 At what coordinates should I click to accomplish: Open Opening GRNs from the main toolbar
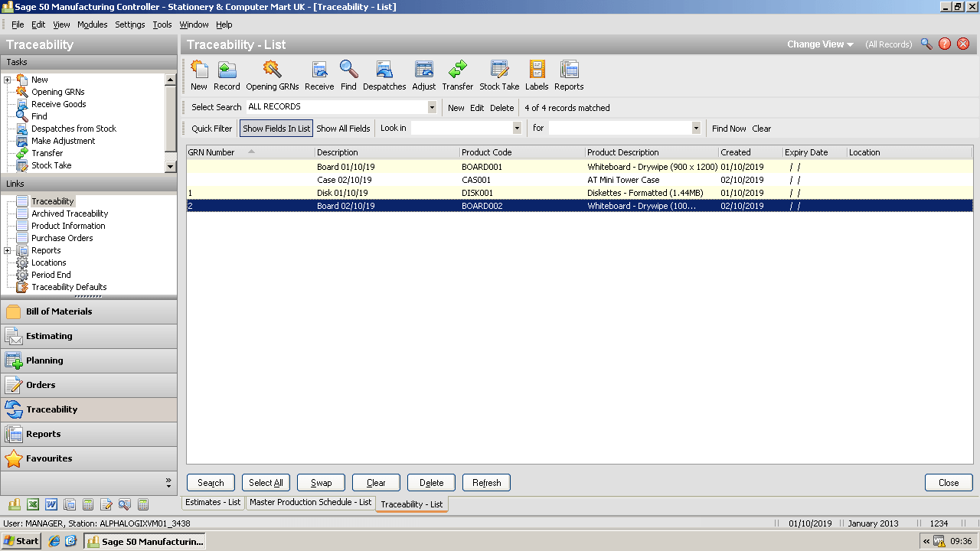tap(272, 75)
